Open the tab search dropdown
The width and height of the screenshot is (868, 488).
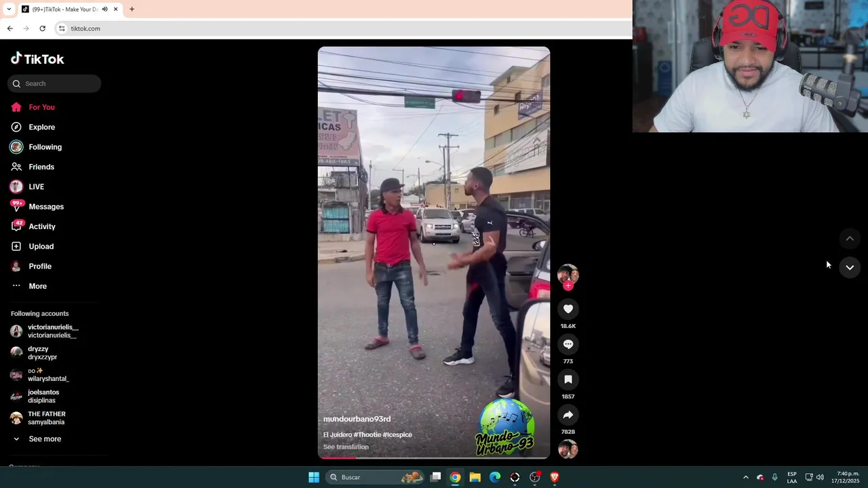tap(9, 9)
